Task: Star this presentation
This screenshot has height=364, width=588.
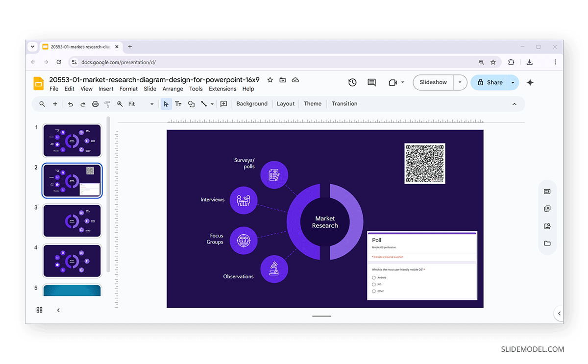Action: click(270, 80)
